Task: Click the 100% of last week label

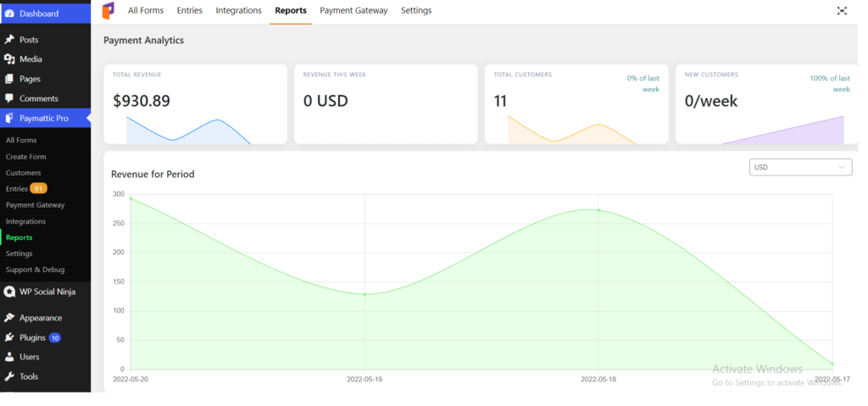Action: 831,84
